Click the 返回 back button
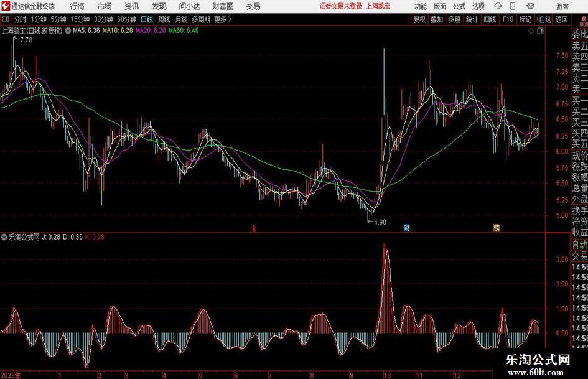588x379 pixels. pos(561,19)
